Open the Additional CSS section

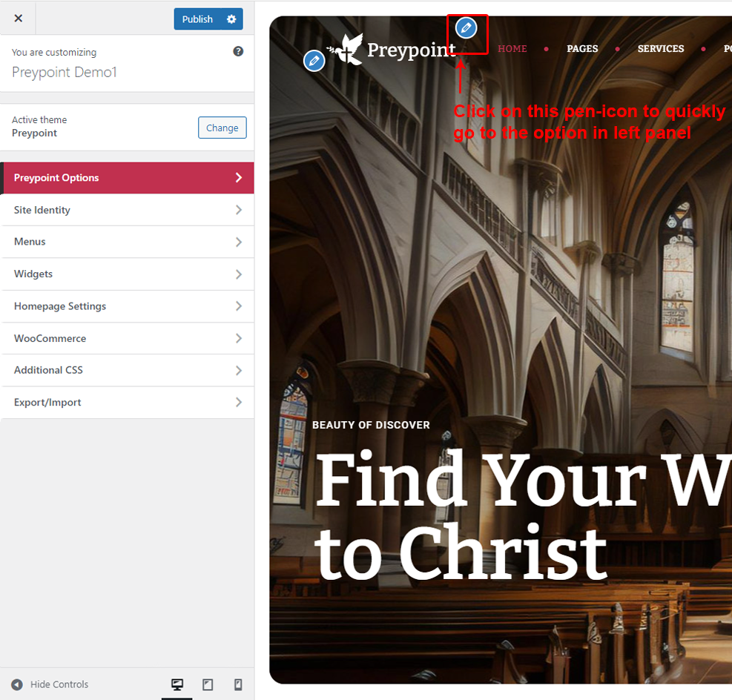[x=128, y=370]
